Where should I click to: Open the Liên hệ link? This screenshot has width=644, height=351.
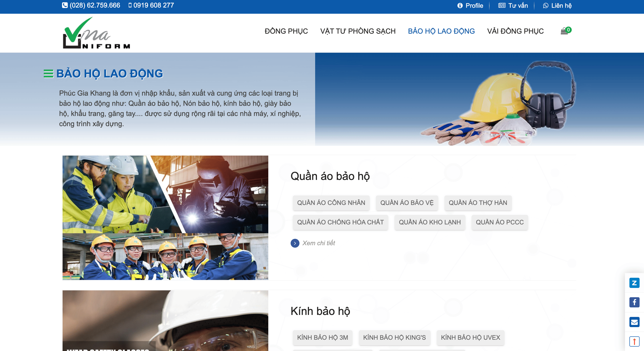[561, 6]
